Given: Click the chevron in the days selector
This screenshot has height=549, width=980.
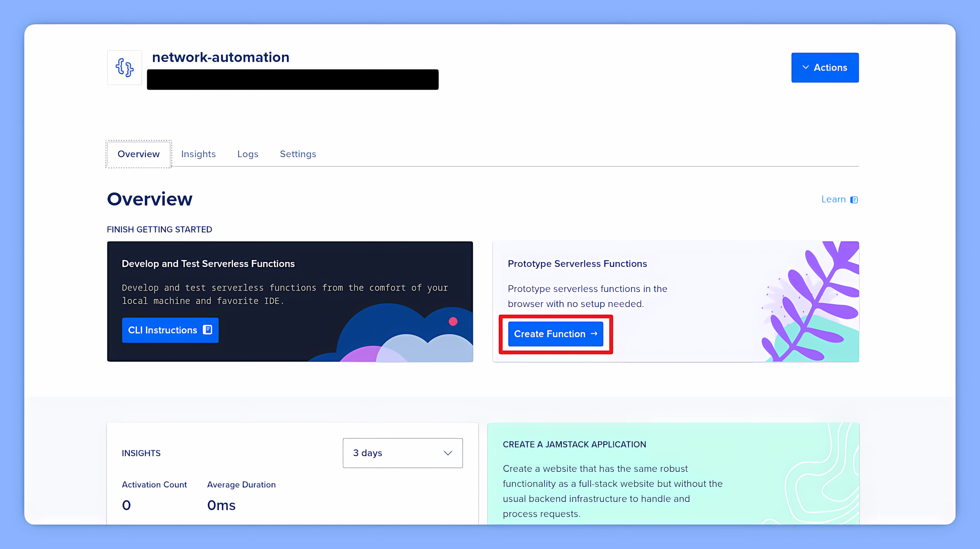Looking at the screenshot, I should 448,453.
